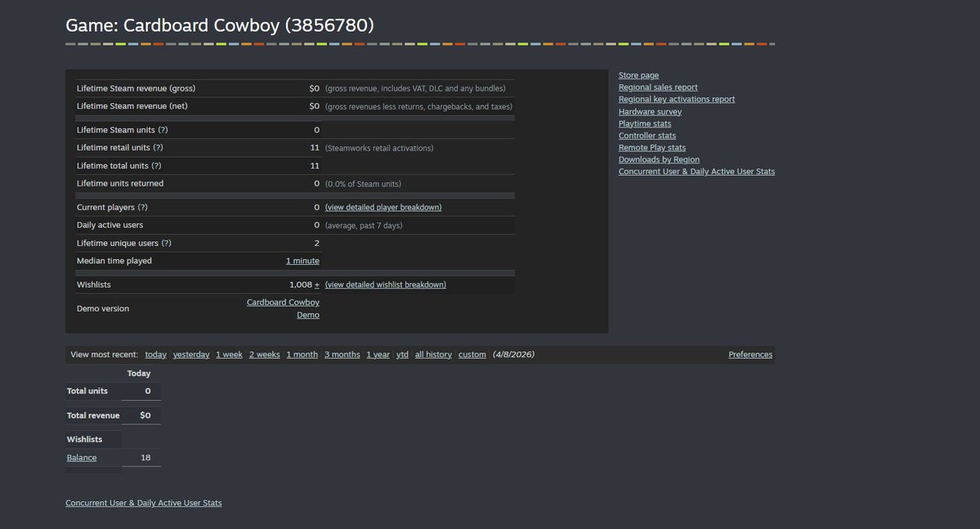The image size is (980, 529).
Task: Click the Total revenue row label
Action: pyautogui.click(x=93, y=415)
